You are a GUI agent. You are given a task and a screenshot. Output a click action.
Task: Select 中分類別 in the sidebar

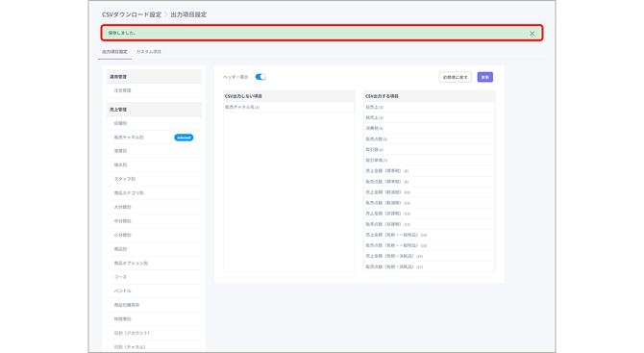tap(154, 221)
